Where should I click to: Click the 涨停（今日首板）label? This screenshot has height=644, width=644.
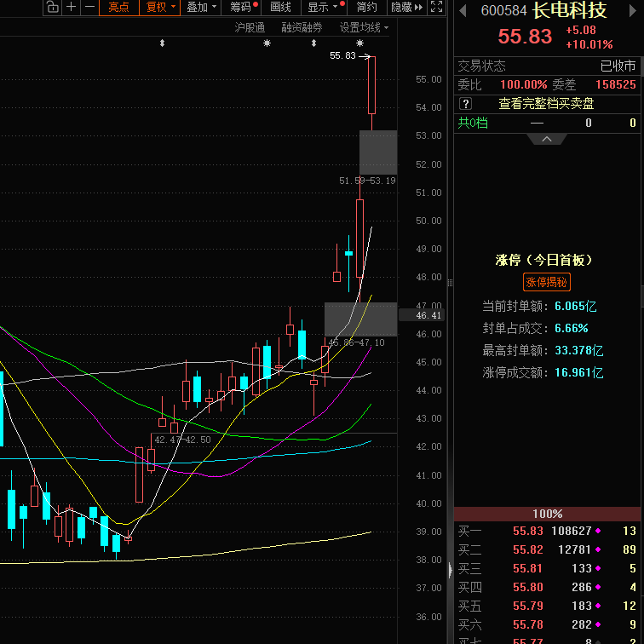(x=543, y=260)
